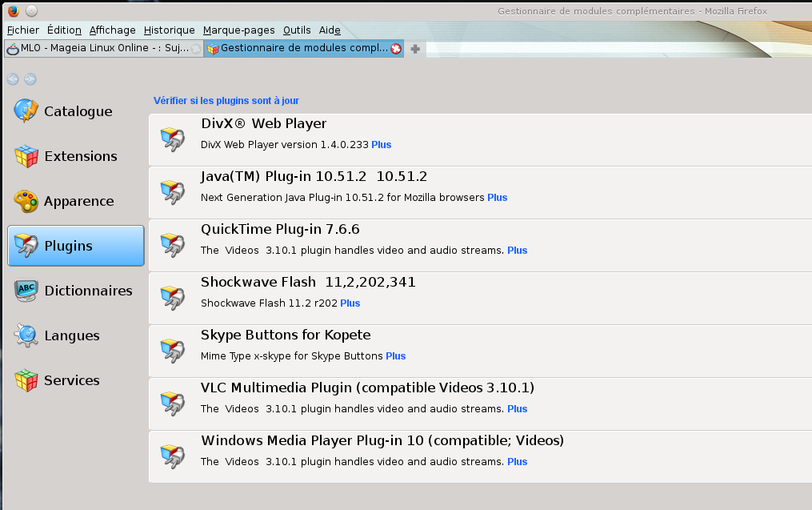The image size is (812, 510).
Task: Select the Java(TM) Plug-in 10.51.2 title
Action: pos(314,177)
